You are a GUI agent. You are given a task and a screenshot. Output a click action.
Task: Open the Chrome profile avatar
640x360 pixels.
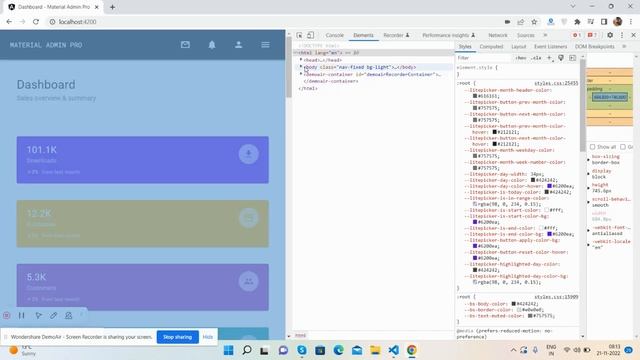click(x=618, y=22)
